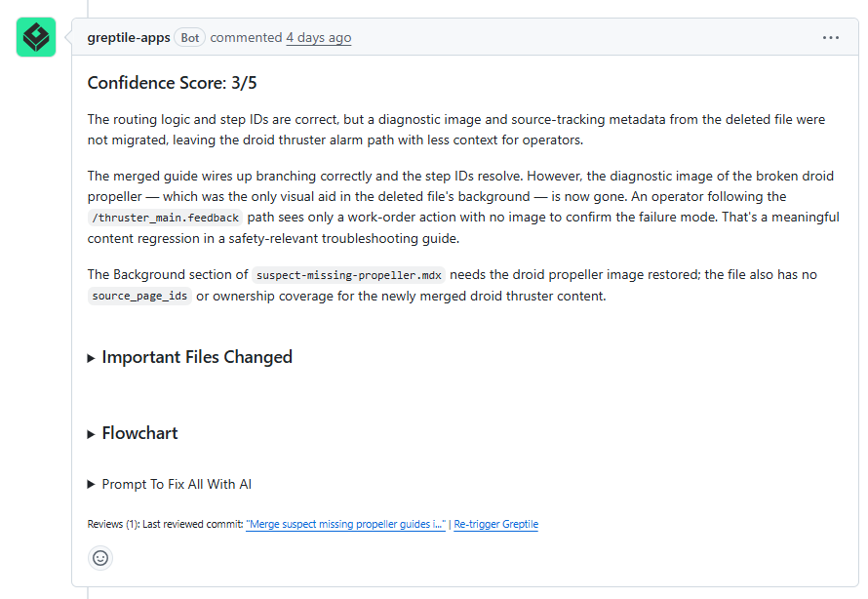Open the 'Merge suspect missing propeller guides' commit link
This screenshot has height=599, width=868.
point(345,524)
